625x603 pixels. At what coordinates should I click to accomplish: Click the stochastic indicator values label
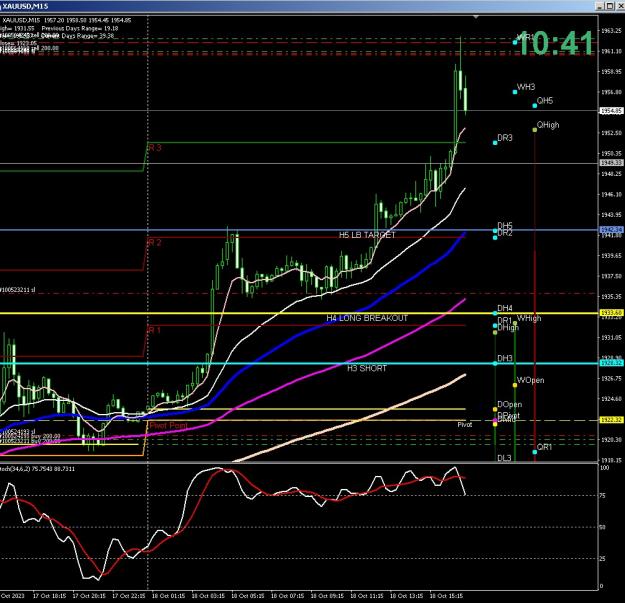pyautogui.click(x=37, y=469)
